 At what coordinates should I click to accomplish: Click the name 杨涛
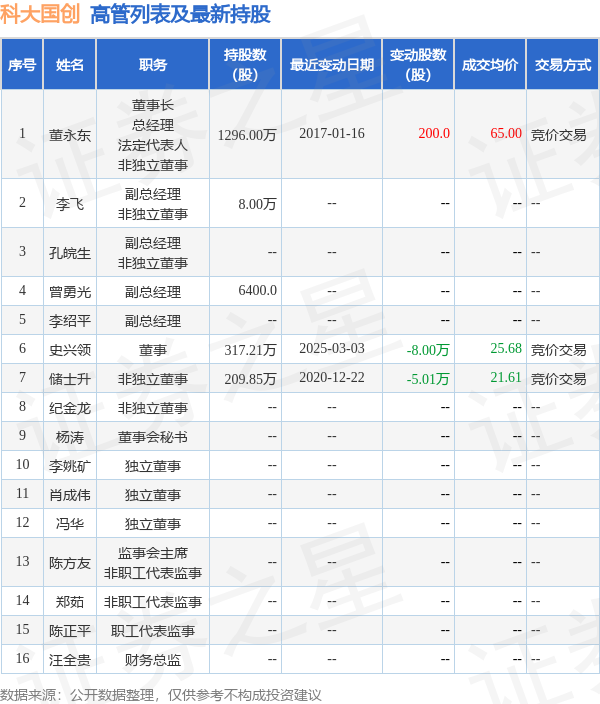[x=70, y=437]
